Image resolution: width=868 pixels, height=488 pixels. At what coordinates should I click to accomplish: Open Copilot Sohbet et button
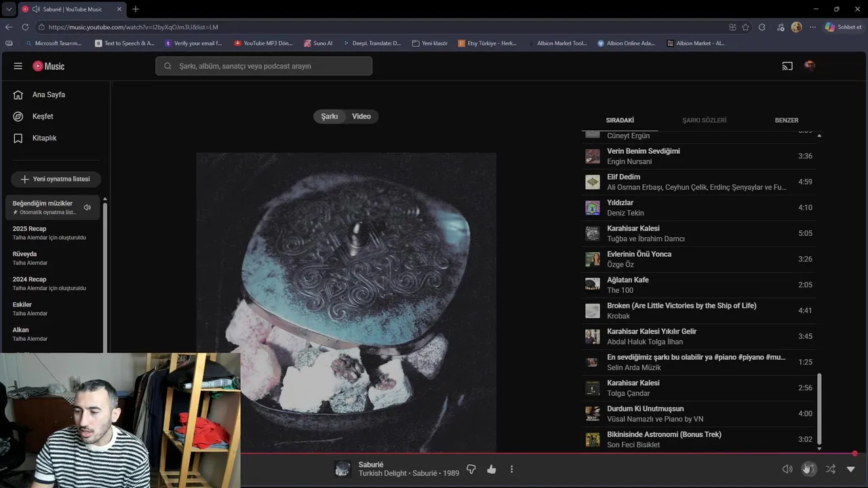click(x=843, y=27)
